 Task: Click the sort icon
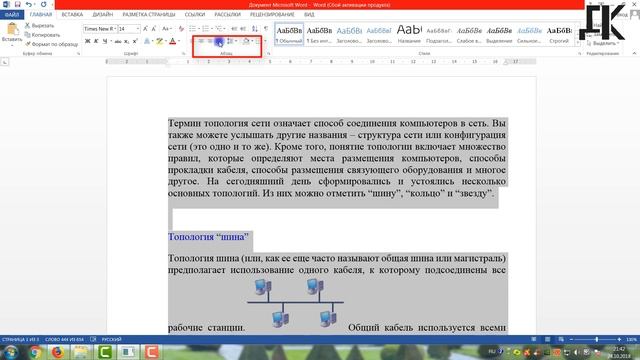255,29
